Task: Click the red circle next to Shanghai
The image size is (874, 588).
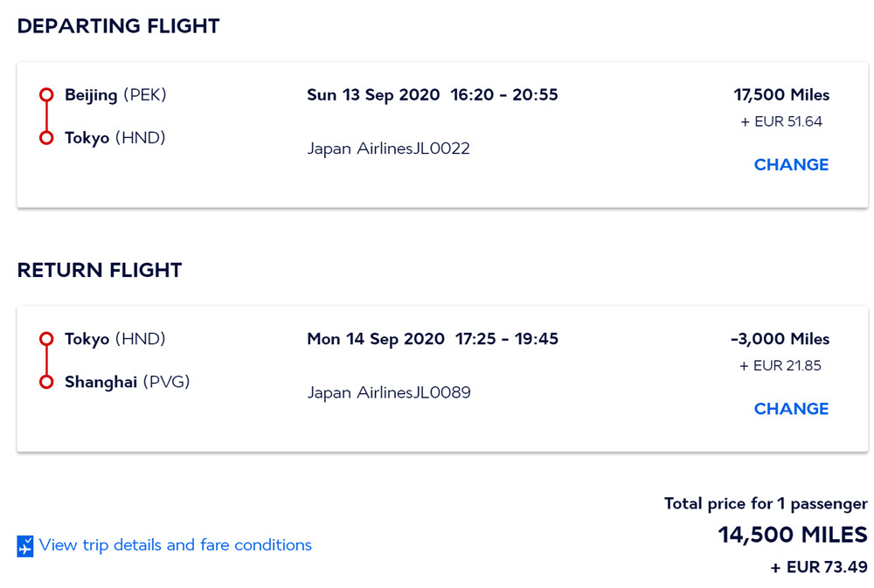Action: click(x=47, y=382)
